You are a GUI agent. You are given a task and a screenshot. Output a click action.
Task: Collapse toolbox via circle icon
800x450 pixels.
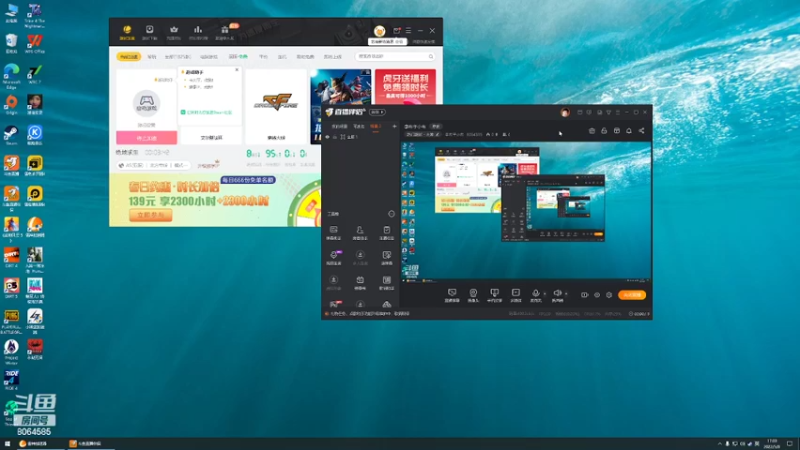[391, 214]
